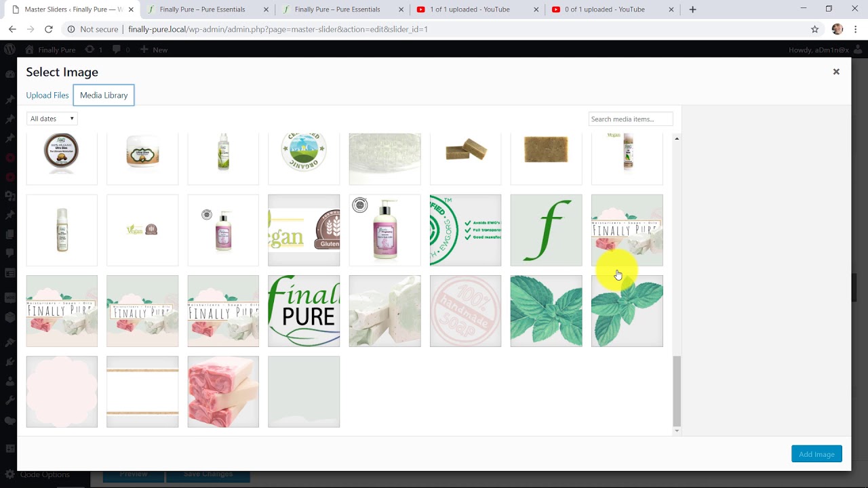The width and height of the screenshot is (868, 488).
Task: Open the comments icon in admin bar
Action: click(x=121, y=49)
